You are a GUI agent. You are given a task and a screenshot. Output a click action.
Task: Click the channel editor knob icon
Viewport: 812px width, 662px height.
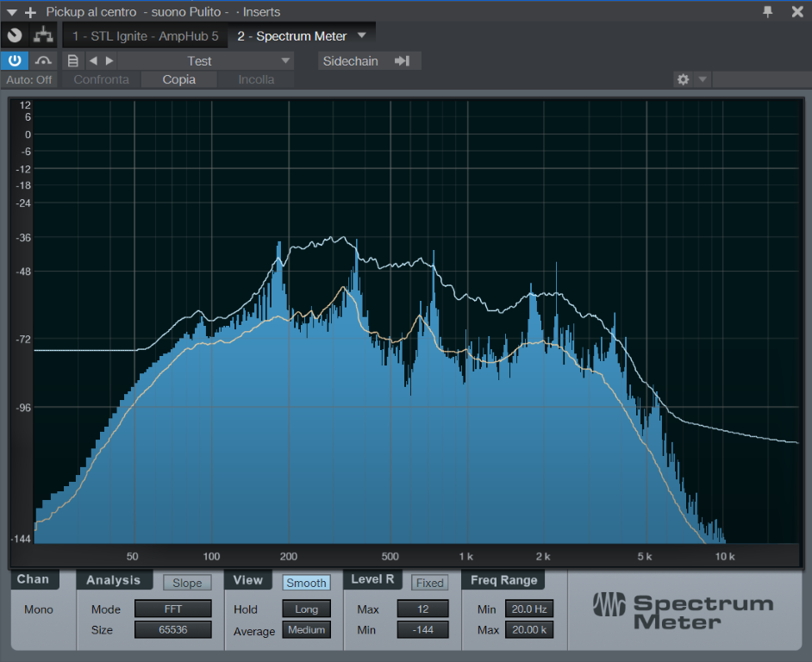point(15,35)
